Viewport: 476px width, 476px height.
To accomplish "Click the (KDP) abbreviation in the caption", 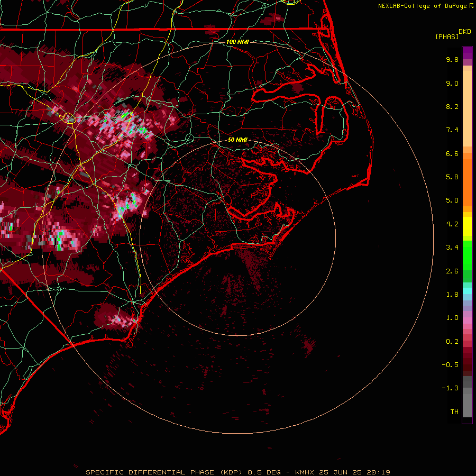I will [x=231, y=472].
